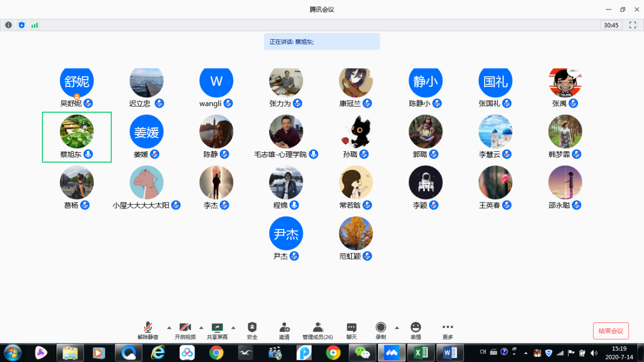Open the emoji reactions icon
644x362 pixels.
(416, 327)
